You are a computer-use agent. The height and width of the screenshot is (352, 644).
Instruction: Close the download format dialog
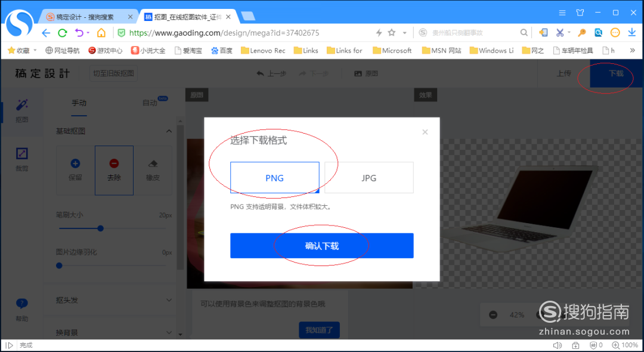tap(425, 132)
